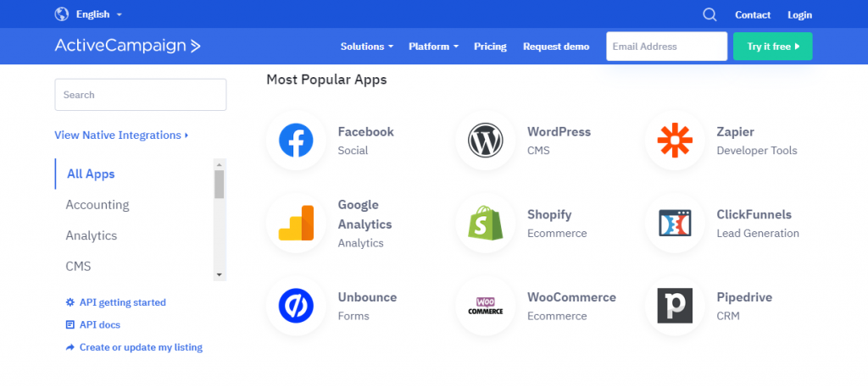Click the Try it free button
The image size is (868, 387).
pyautogui.click(x=773, y=47)
